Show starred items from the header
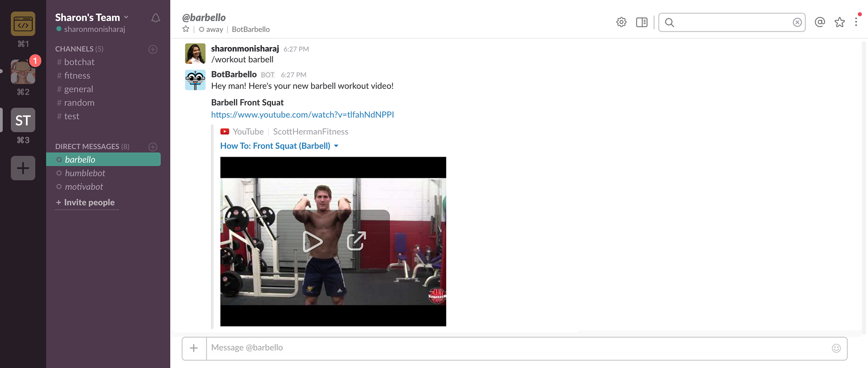The image size is (868, 368). 840,22
